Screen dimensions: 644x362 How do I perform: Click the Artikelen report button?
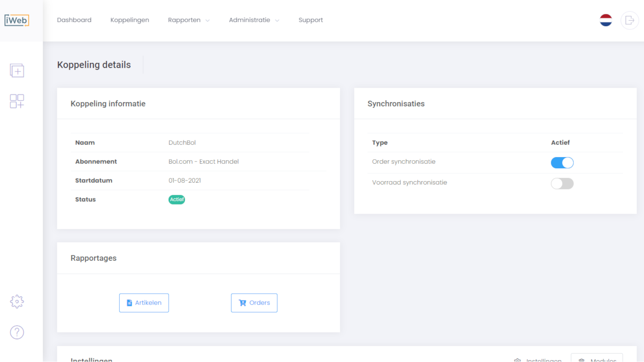144,303
